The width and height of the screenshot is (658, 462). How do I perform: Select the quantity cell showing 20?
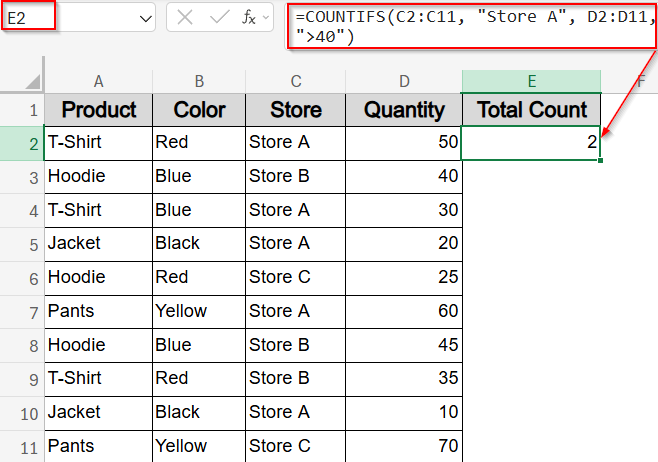(404, 244)
